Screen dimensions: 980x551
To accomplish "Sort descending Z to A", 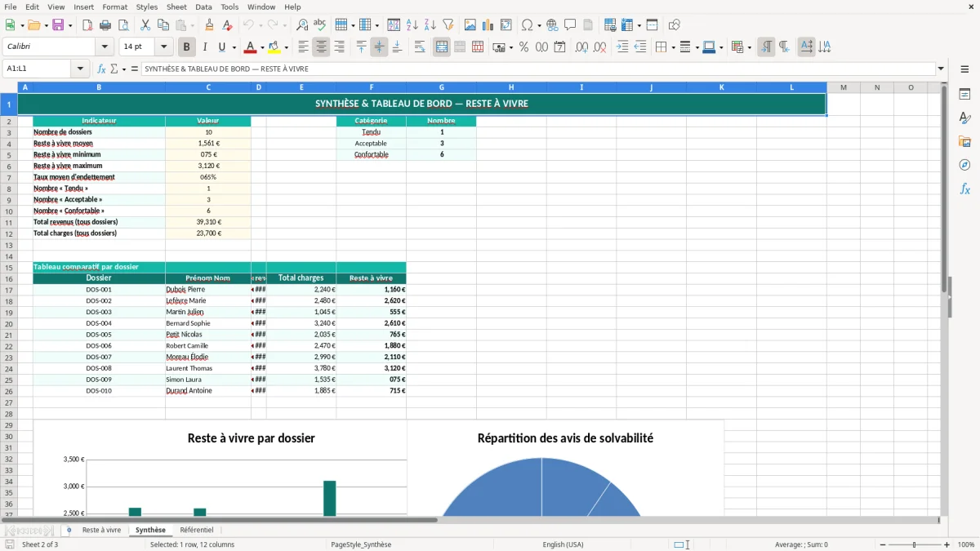I will click(x=430, y=25).
